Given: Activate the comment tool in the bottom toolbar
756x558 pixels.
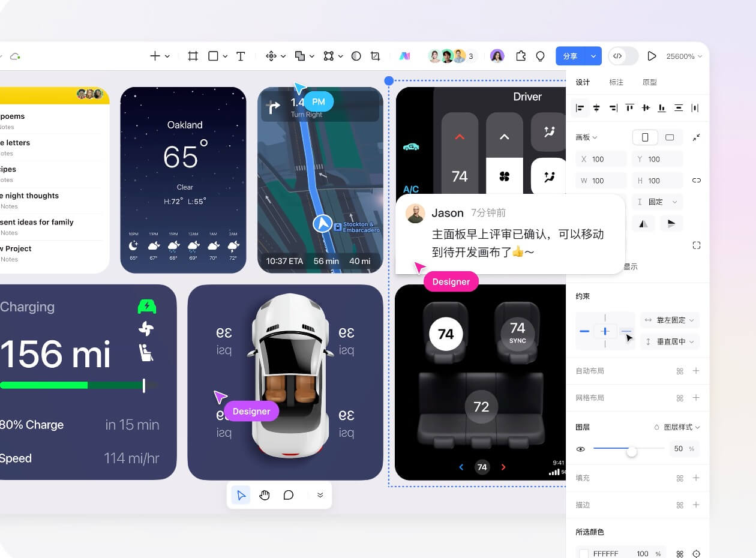Looking at the screenshot, I should tap(289, 495).
